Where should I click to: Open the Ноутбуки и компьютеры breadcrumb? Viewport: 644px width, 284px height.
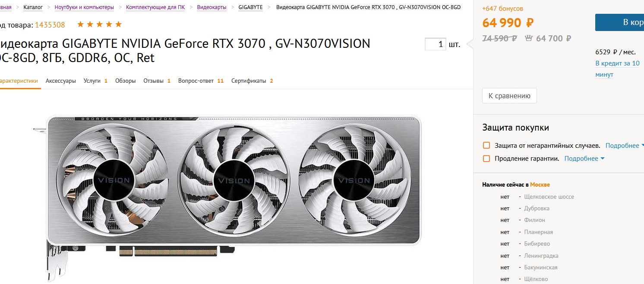[x=85, y=7]
